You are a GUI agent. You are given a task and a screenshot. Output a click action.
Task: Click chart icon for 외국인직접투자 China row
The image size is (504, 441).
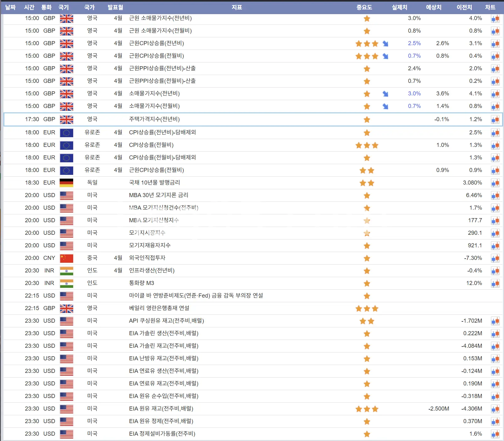pyautogui.click(x=495, y=258)
